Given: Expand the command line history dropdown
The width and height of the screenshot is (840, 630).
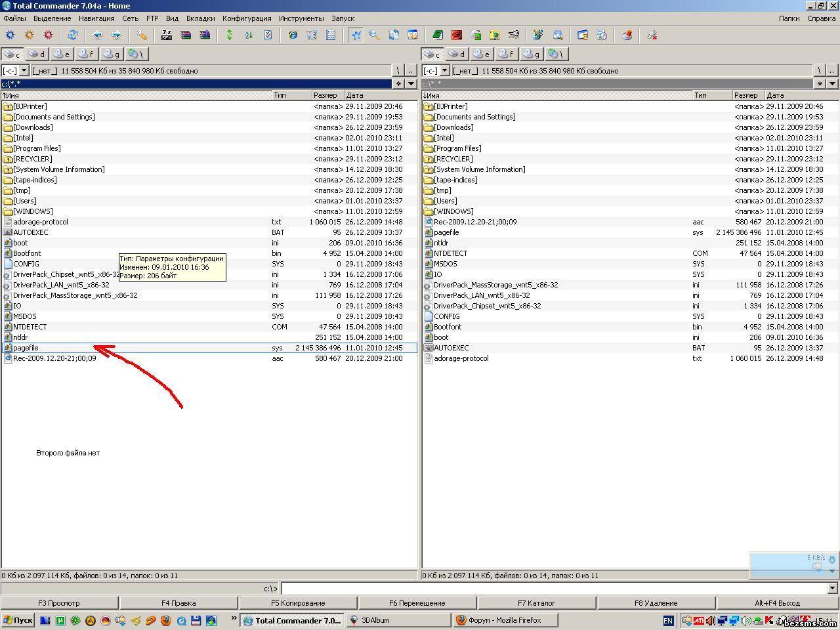Looking at the screenshot, I should point(832,589).
